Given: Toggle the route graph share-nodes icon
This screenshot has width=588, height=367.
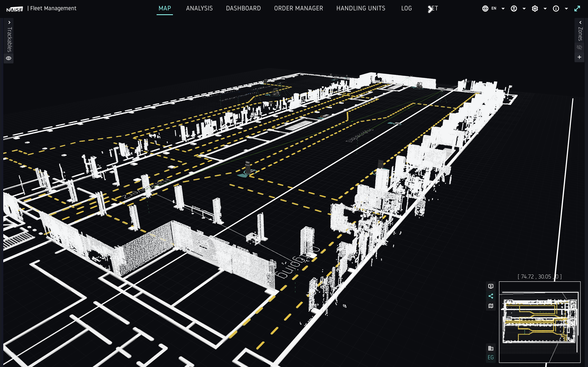Looking at the screenshot, I should (x=491, y=296).
